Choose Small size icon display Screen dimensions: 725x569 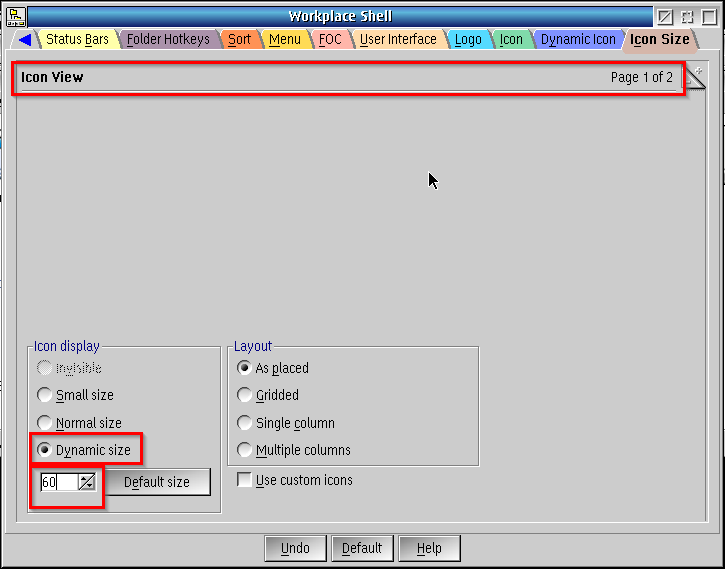pos(75,395)
